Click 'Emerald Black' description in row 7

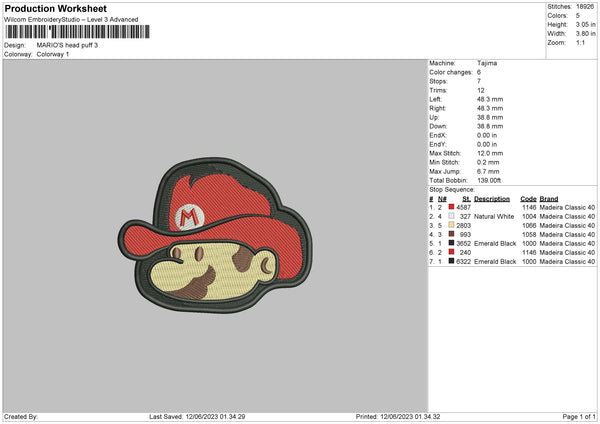[495, 261]
